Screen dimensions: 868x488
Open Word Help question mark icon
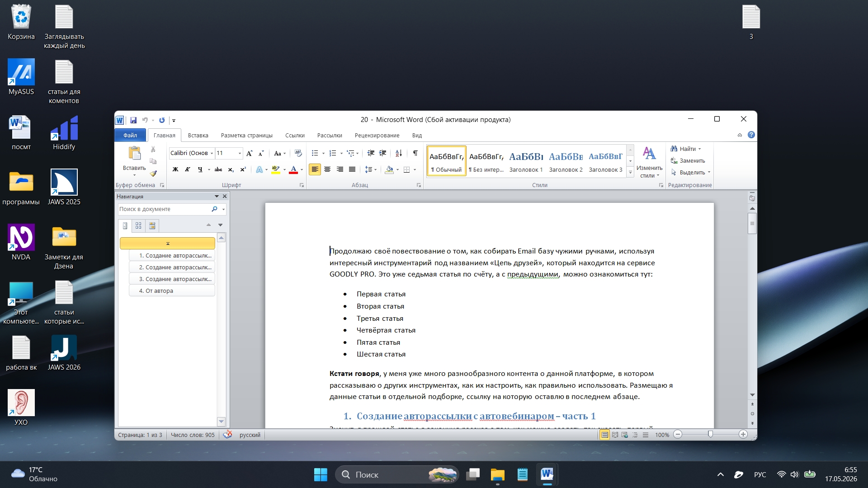(751, 135)
